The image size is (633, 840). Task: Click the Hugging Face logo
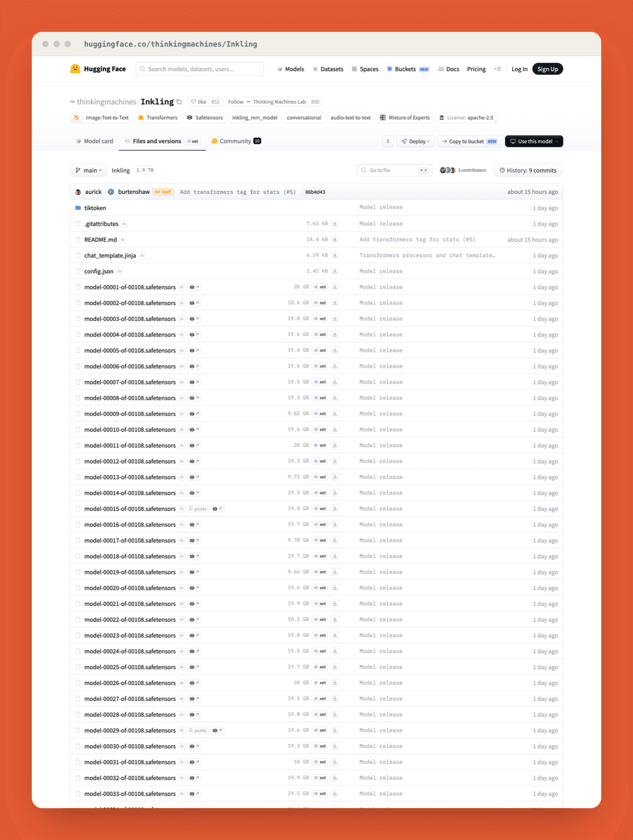98,69
